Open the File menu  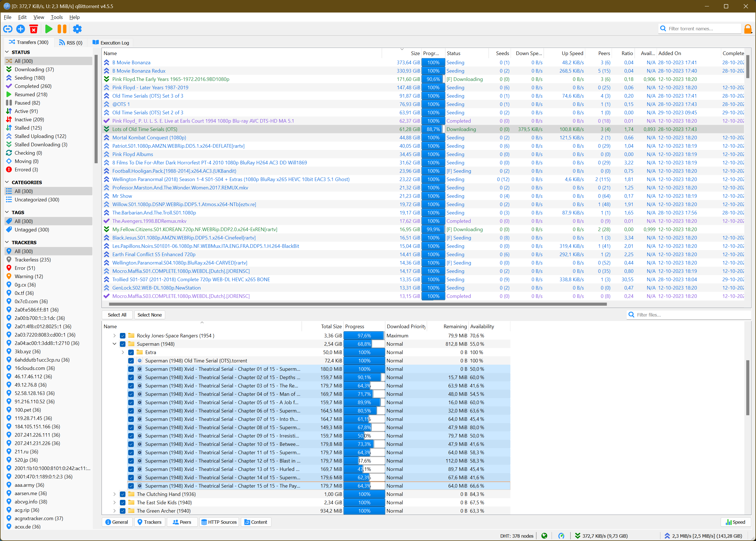point(8,17)
